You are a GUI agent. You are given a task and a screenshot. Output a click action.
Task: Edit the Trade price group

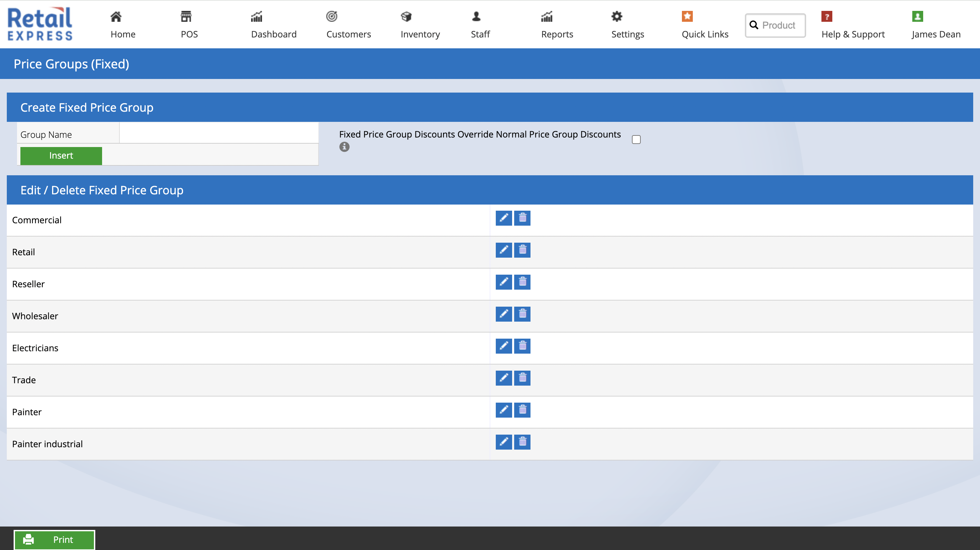tap(504, 378)
